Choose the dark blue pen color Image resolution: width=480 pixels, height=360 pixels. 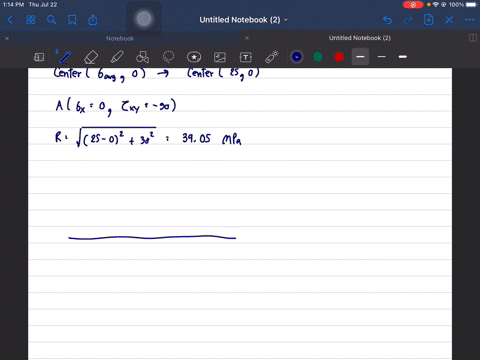(x=297, y=57)
